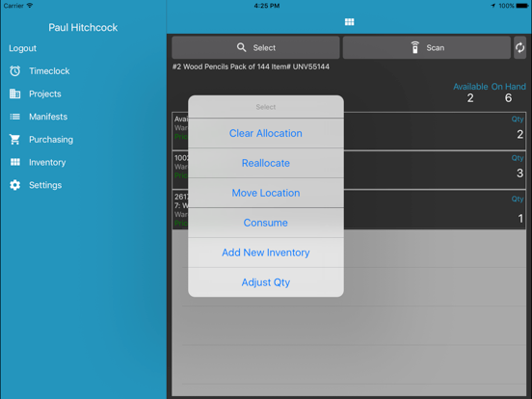This screenshot has width=532, height=399.
Task: Click Available count value 2
Action: (470, 98)
